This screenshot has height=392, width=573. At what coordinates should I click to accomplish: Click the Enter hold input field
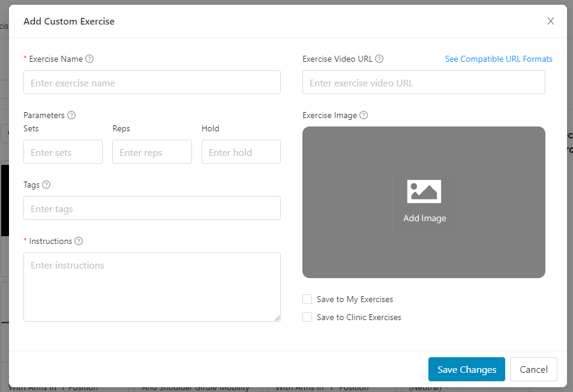[241, 152]
